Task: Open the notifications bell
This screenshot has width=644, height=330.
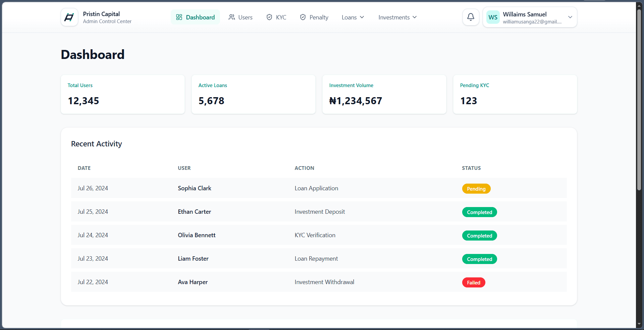Action: 471,17
